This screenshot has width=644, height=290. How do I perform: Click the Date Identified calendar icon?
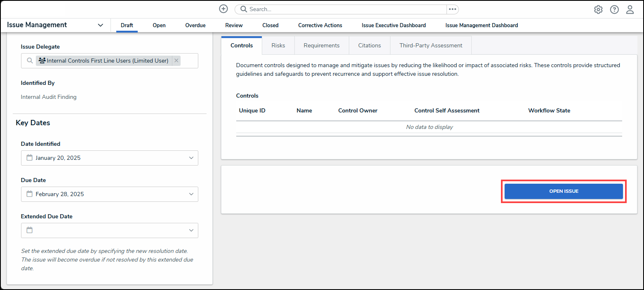pos(29,158)
